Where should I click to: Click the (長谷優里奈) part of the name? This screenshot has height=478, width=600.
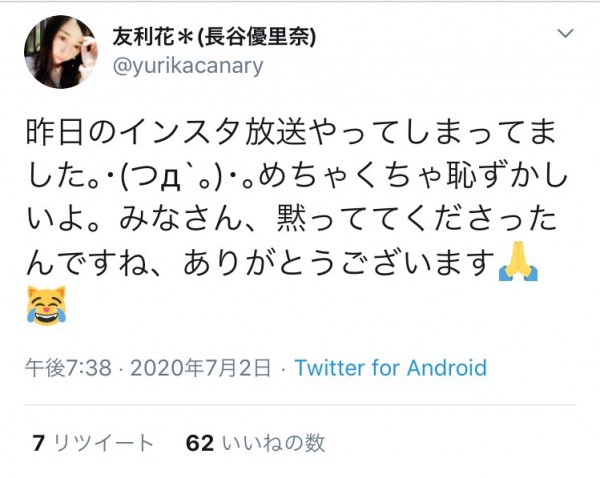(256, 37)
